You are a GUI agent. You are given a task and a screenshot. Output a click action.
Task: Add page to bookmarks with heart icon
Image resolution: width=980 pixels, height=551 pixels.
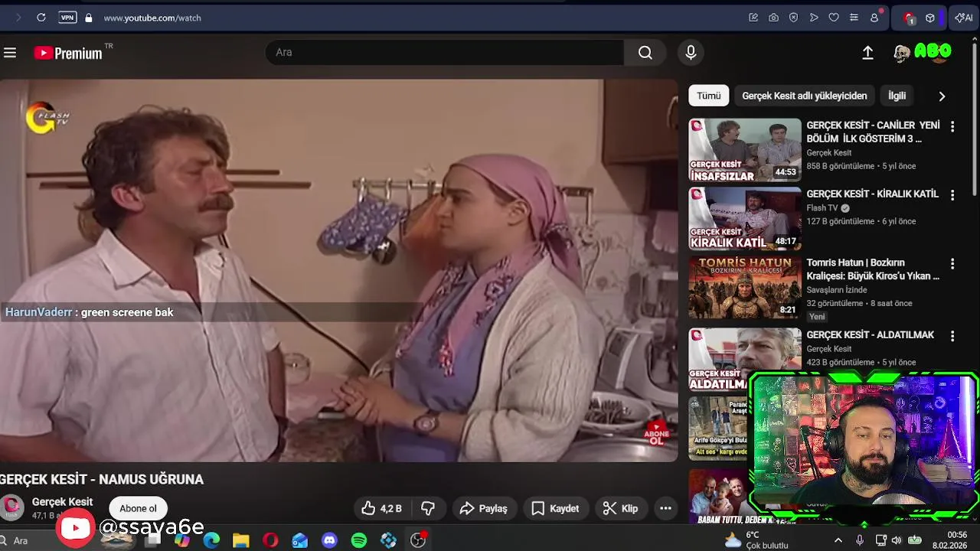coord(834,18)
